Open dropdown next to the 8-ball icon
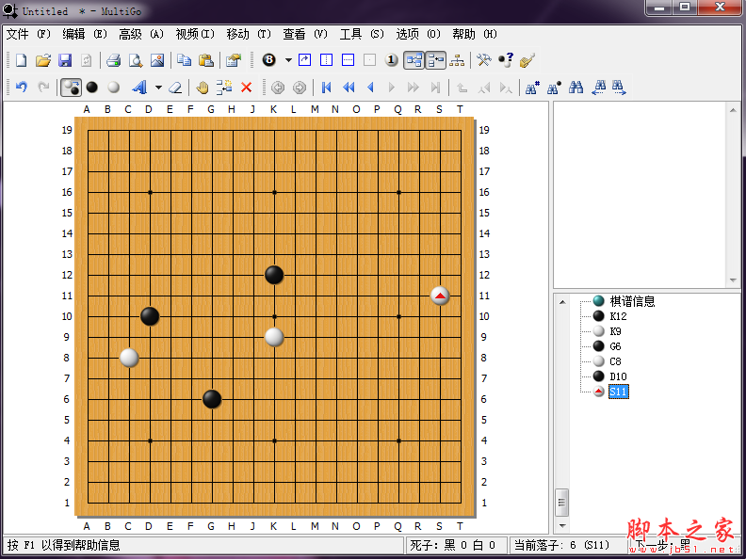The width and height of the screenshot is (746, 560). click(x=288, y=60)
